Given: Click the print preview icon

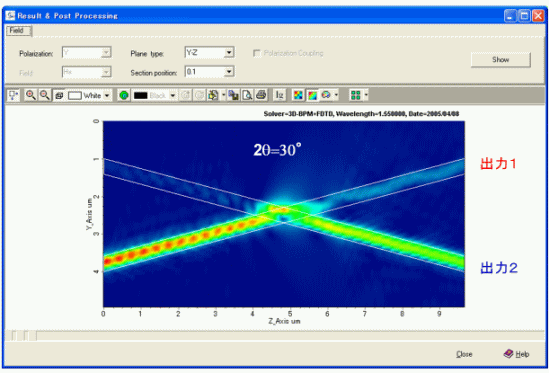Looking at the screenshot, I should click(247, 95).
